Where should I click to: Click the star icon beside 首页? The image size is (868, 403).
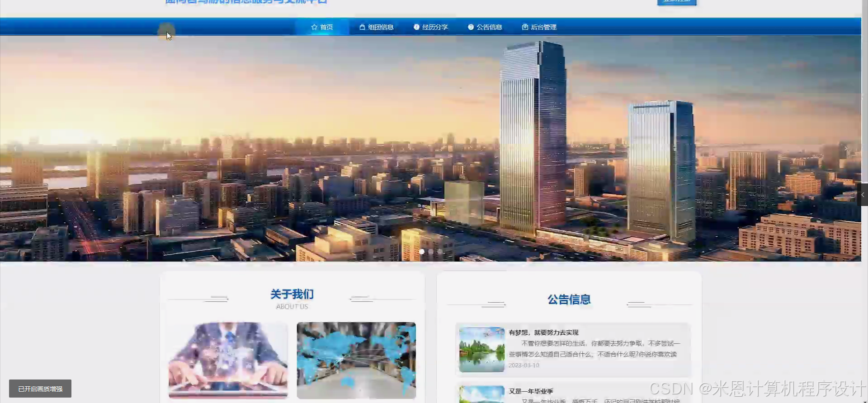pyautogui.click(x=314, y=27)
